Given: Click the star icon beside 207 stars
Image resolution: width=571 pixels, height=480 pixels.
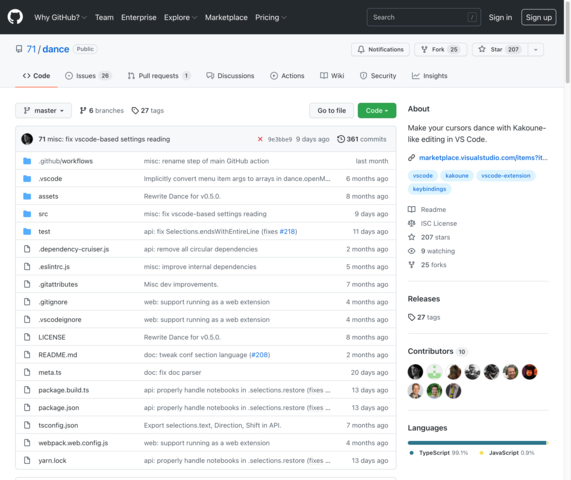Looking at the screenshot, I should pos(411,237).
